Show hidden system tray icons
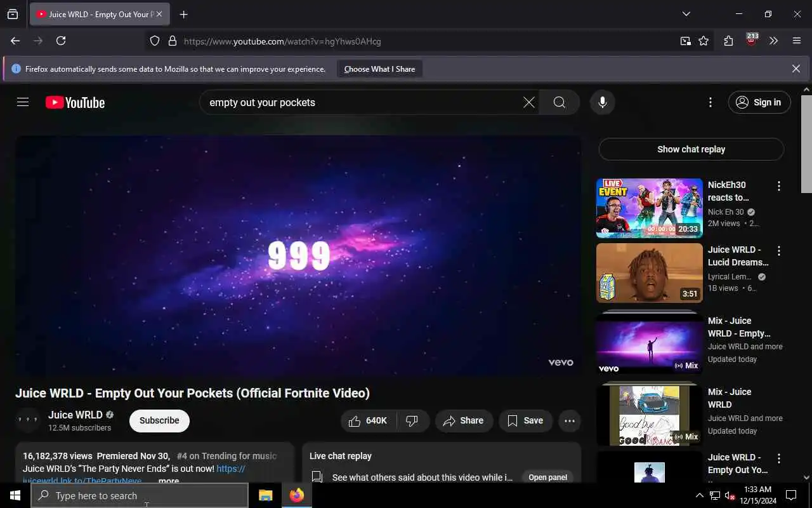812x508 pixels. (x=699, y=495)
